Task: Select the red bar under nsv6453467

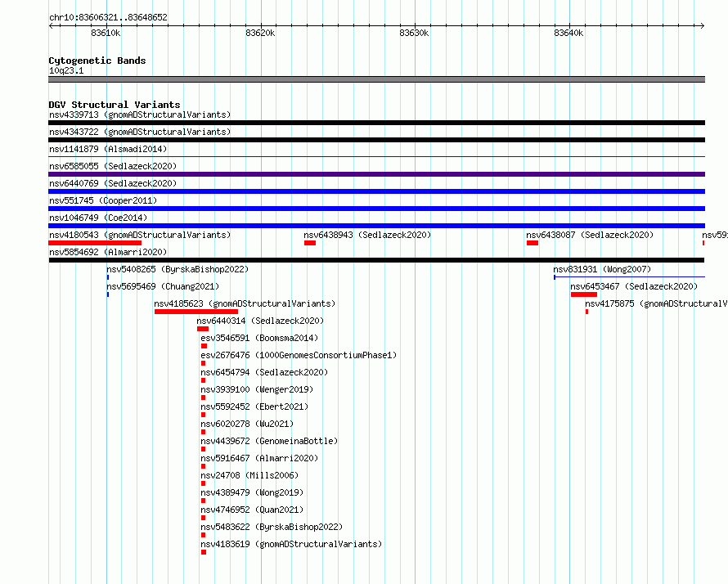Action: [x=584, y=294]
